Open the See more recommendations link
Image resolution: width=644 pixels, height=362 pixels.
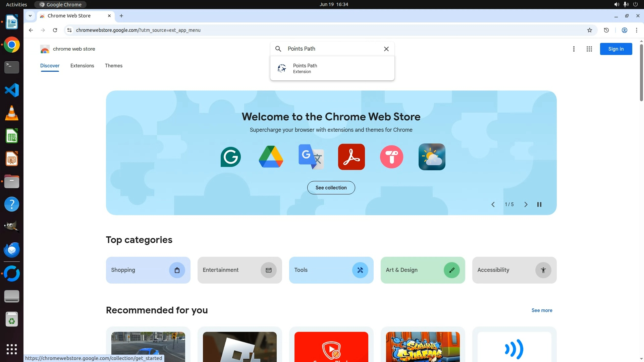tap(542, 310)
